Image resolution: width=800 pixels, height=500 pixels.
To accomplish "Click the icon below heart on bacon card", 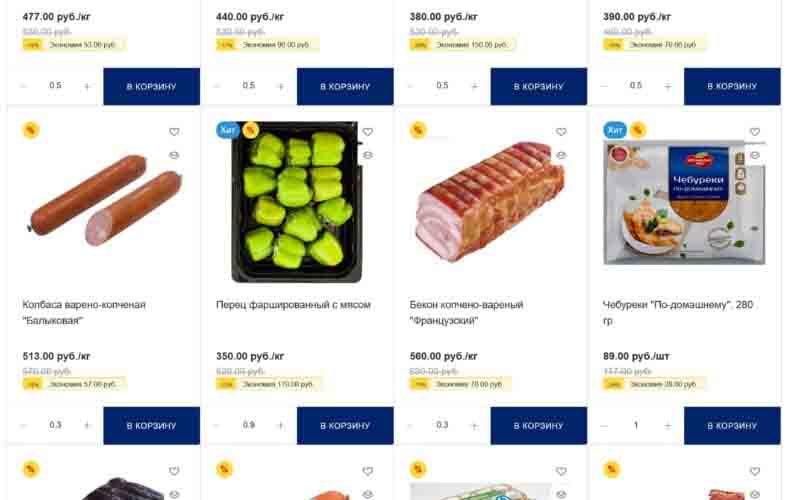I will (561, 155).
